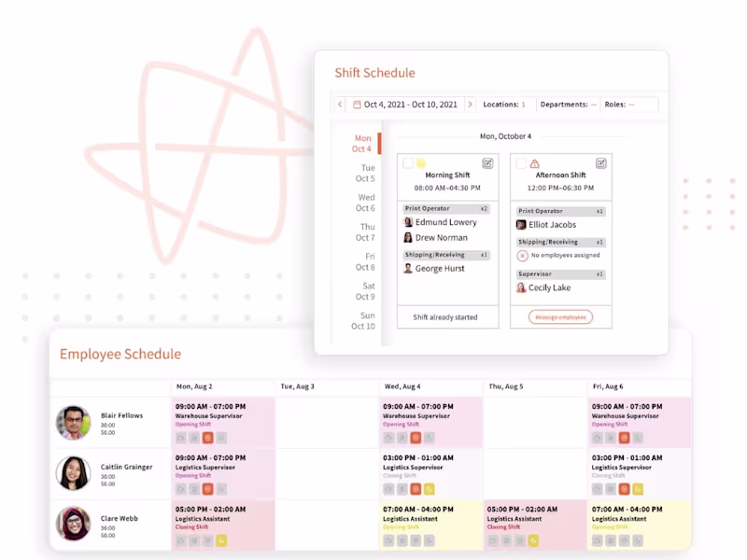Open Cecily Lake's name under Supervisor
Viewport: 747px width, 560px height.
click(x=549, y=287)
